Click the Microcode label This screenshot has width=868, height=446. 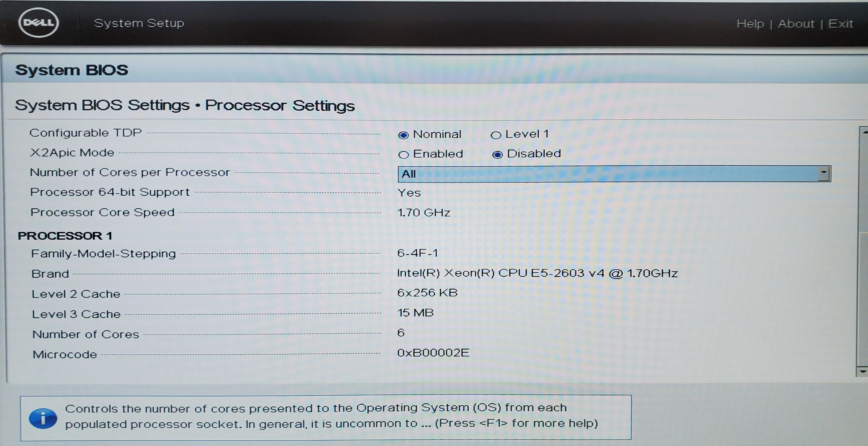point(65,354)
